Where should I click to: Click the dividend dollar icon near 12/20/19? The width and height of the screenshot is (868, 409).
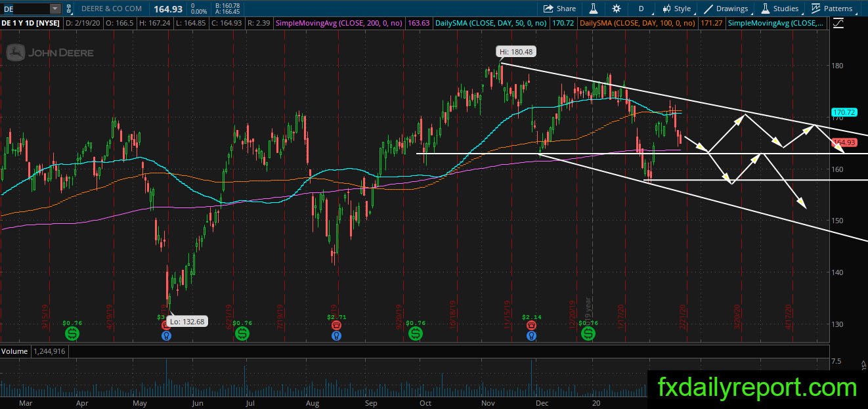[588, 334]
